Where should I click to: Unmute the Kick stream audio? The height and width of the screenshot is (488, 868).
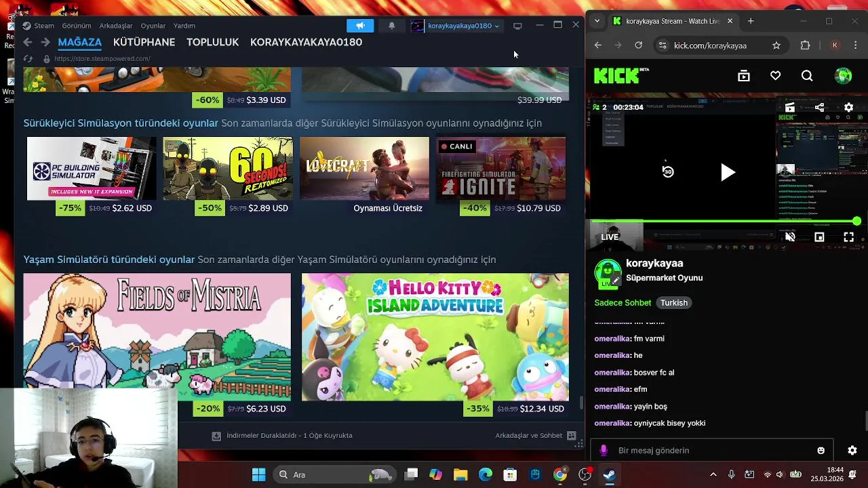tap(790, 237)
